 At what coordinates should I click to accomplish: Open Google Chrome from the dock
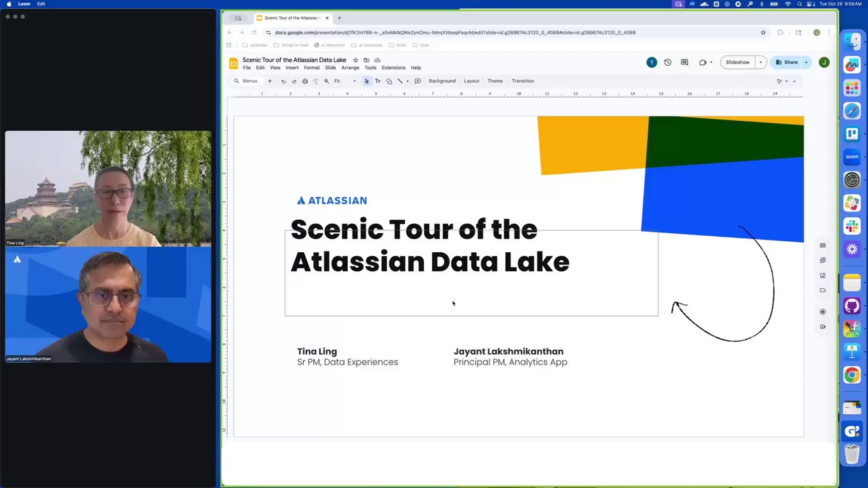pos(852,375)
